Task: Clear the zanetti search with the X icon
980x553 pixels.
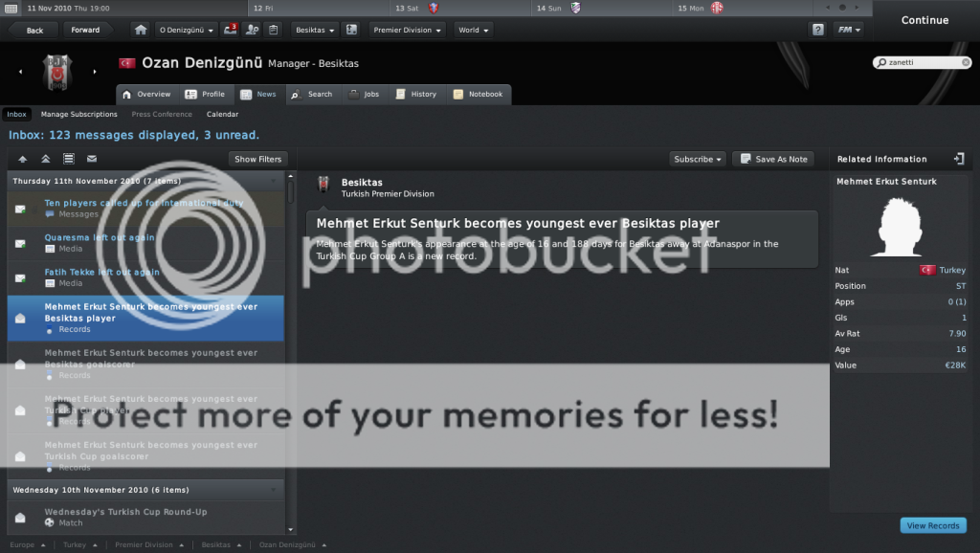Action: (966, 62)
